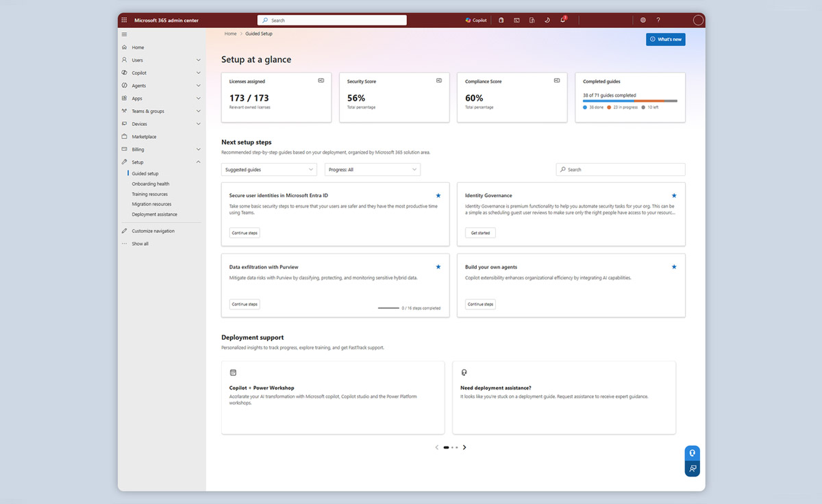Screen dimensions: 822x504
Task: Open Training resources in sidebar
Action: pyautogui.click(x=150, y=194)
